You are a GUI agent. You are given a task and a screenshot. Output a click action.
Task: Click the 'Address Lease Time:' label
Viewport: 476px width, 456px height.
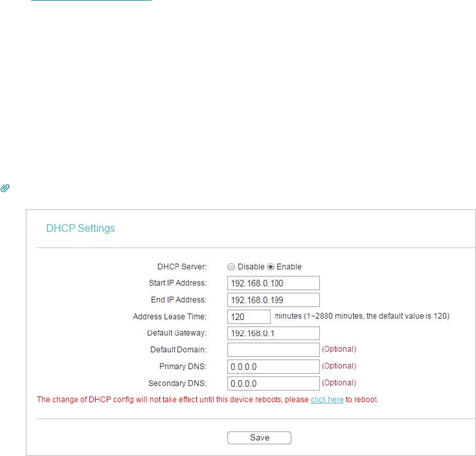click(170, 317)
